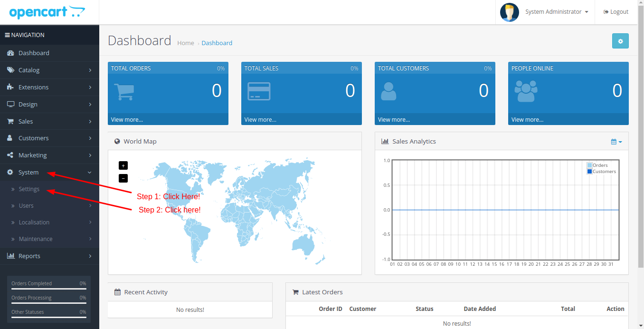This screenshot has width=644, height=329.
Task: Click the navigation hamburger icon
Action: coord(7,35)
